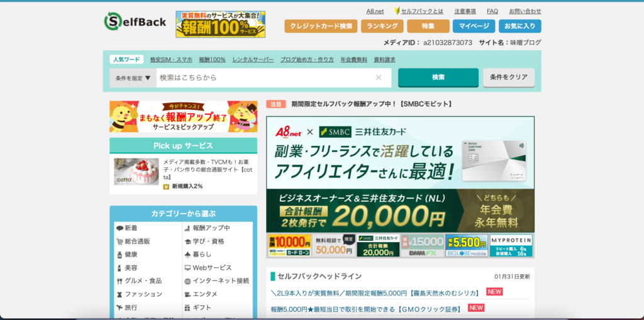Open the GMOクリック証券 headline
Screen dimensions: 644x320
tap(367, 309)
